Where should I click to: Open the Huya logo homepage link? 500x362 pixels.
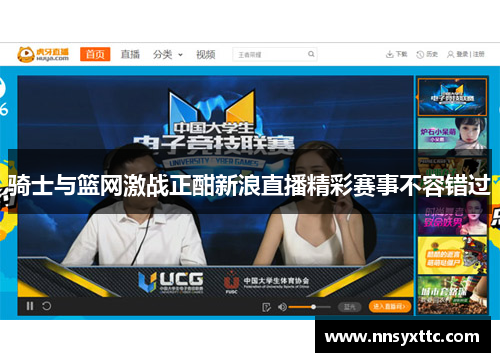point(43,54)
